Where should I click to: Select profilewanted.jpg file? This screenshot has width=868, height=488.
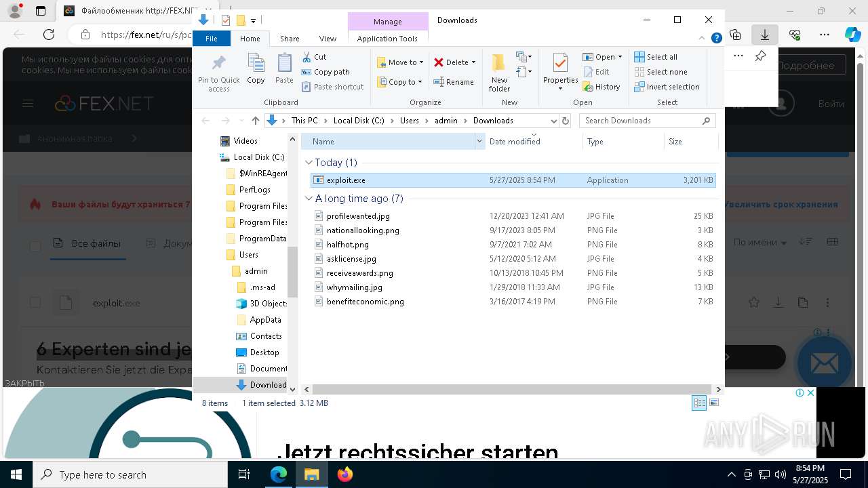click(513, 216)
